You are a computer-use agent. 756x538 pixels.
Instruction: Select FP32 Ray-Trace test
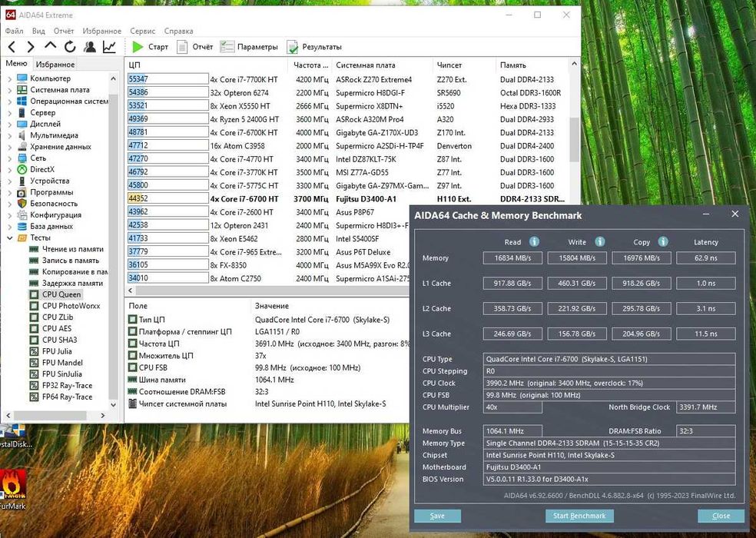(67, 385)
